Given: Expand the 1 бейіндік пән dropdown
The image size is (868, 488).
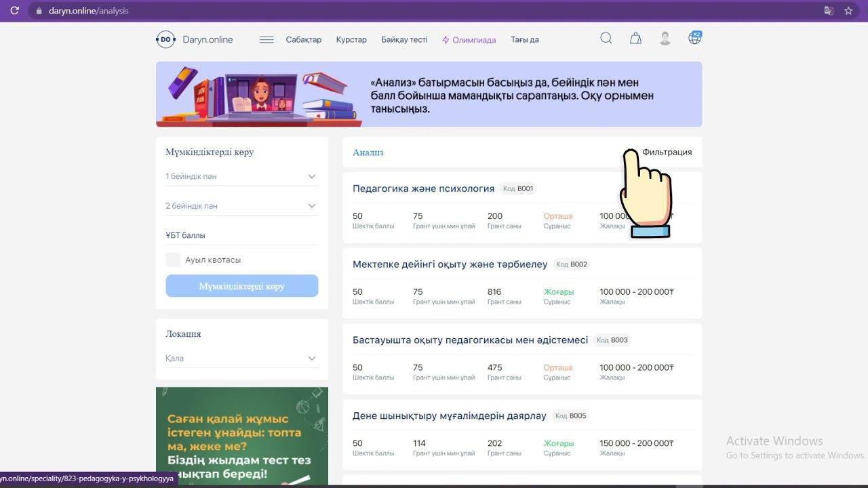Looking at the screenshot, I should 241,176.
